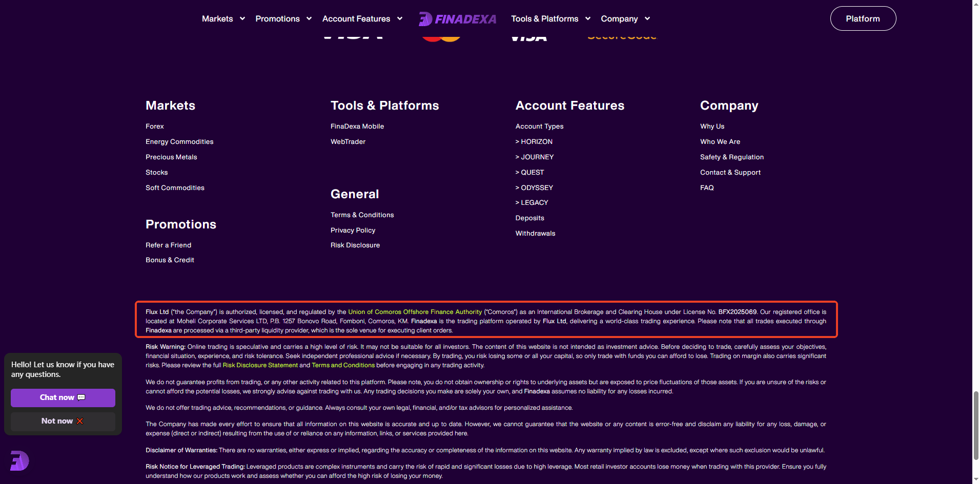
Task: Open the Contact & Support page
Action: (730, 172)
